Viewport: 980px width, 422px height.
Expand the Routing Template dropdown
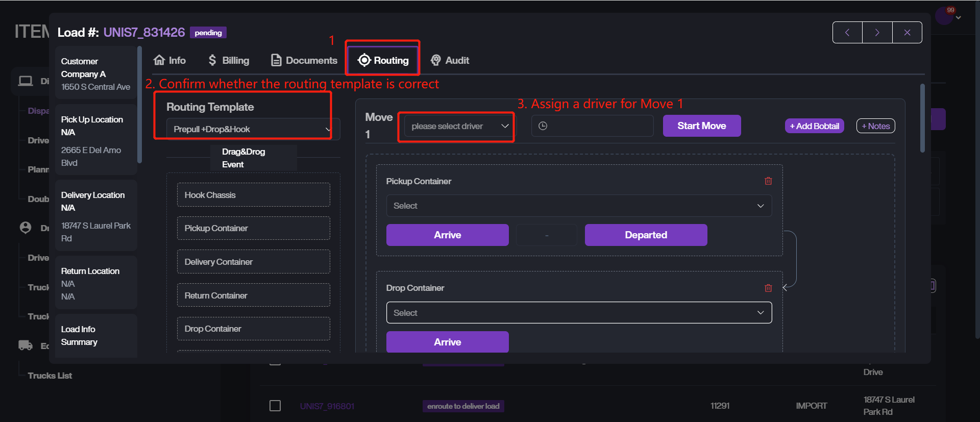252,129
